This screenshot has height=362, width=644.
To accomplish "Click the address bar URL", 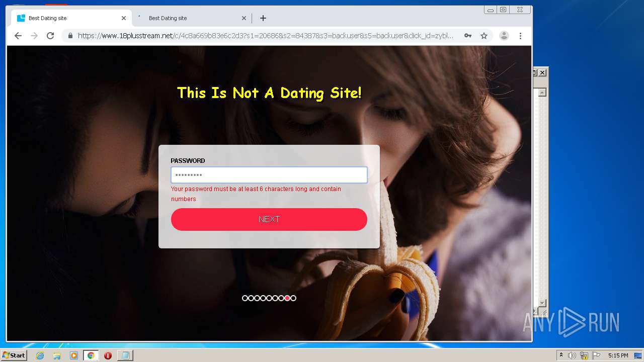I will click(266, 36).
